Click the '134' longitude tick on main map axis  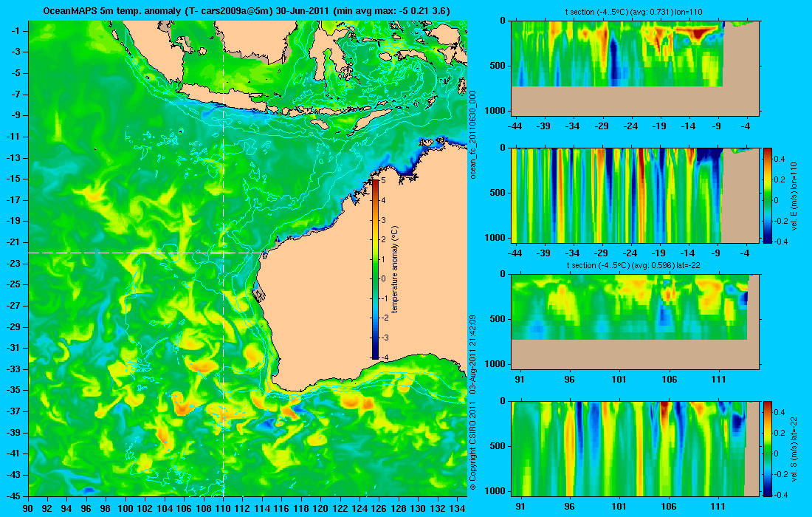[457, 508]
